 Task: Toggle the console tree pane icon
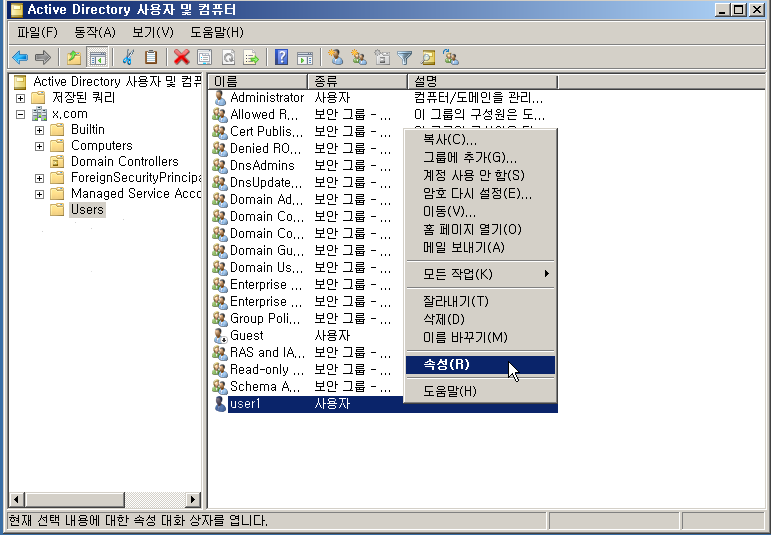[97, 58]
